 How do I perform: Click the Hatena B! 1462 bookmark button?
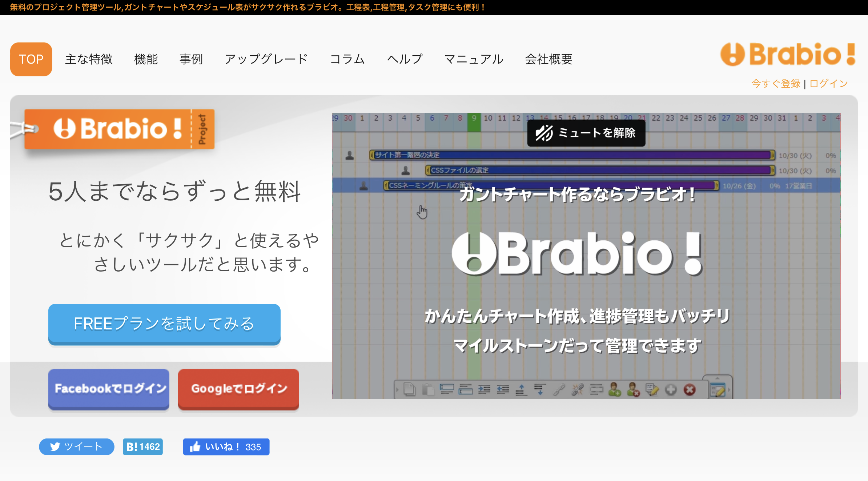(143, 447)
